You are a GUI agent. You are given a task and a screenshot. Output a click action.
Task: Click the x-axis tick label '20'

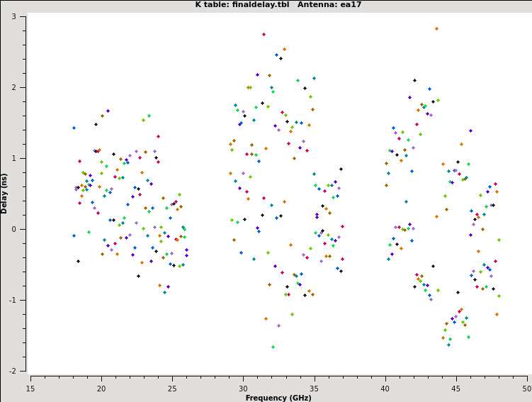tap(101, 389)
